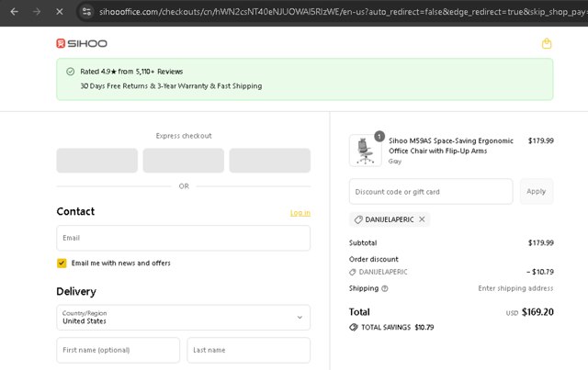Focus the Discount code or gift card field
The height and width of the screenshot is (370, 588).
tap(431, 192)
